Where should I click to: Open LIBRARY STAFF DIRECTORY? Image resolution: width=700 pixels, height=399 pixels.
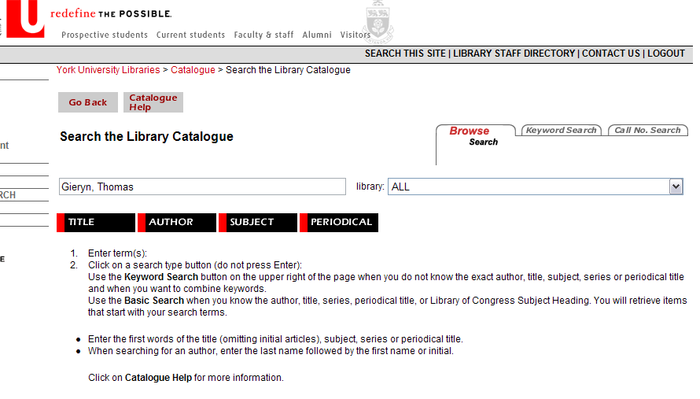[514, 54]
